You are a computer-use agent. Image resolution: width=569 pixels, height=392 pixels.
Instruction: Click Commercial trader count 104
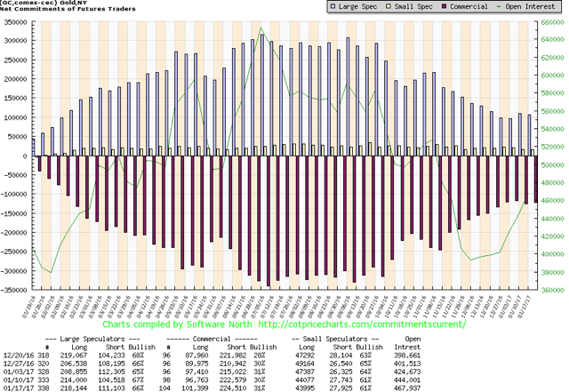(164, 388)
